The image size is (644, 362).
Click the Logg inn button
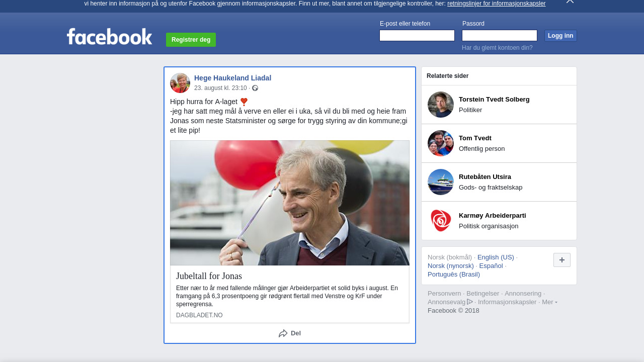[560, 36]
